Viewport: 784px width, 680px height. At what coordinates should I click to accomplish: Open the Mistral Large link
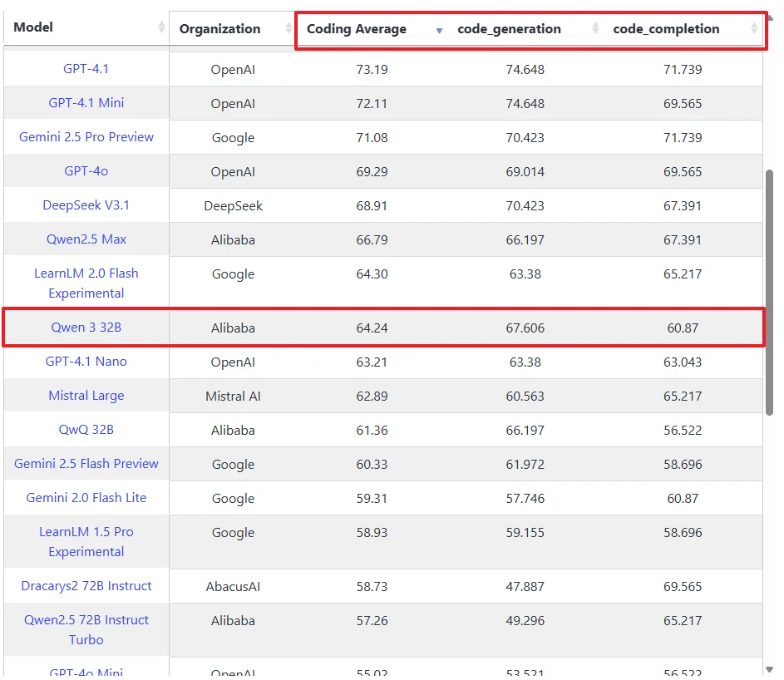pos(86,395)
